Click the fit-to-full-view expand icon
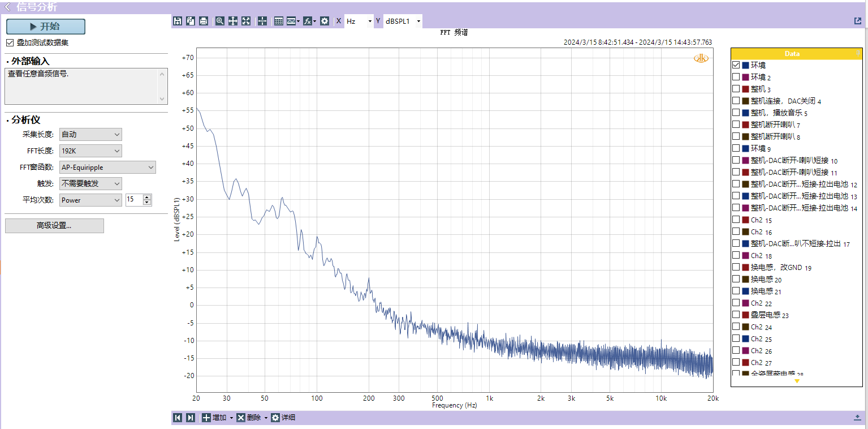Image resolution: width=868 pixels, height=429 pixels. point(246,21)
